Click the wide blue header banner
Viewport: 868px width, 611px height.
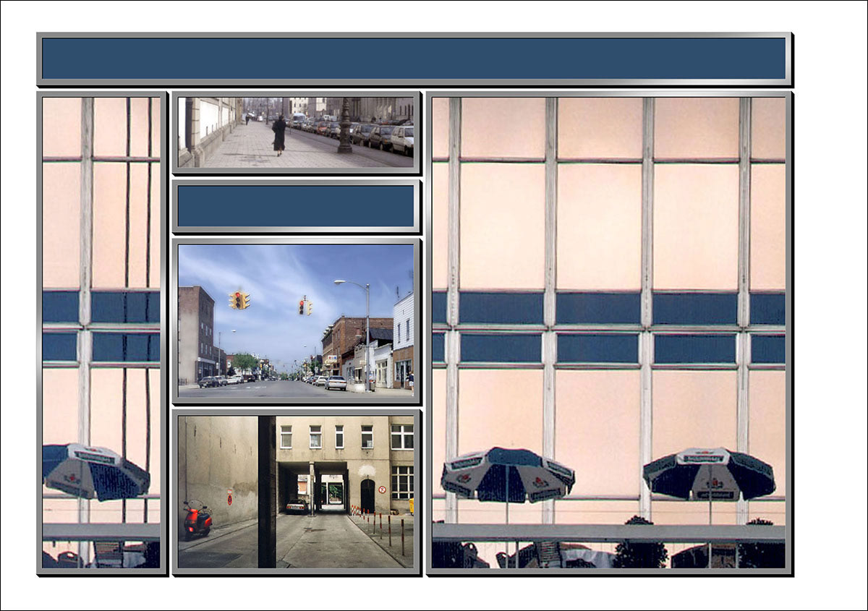(414, 59)
